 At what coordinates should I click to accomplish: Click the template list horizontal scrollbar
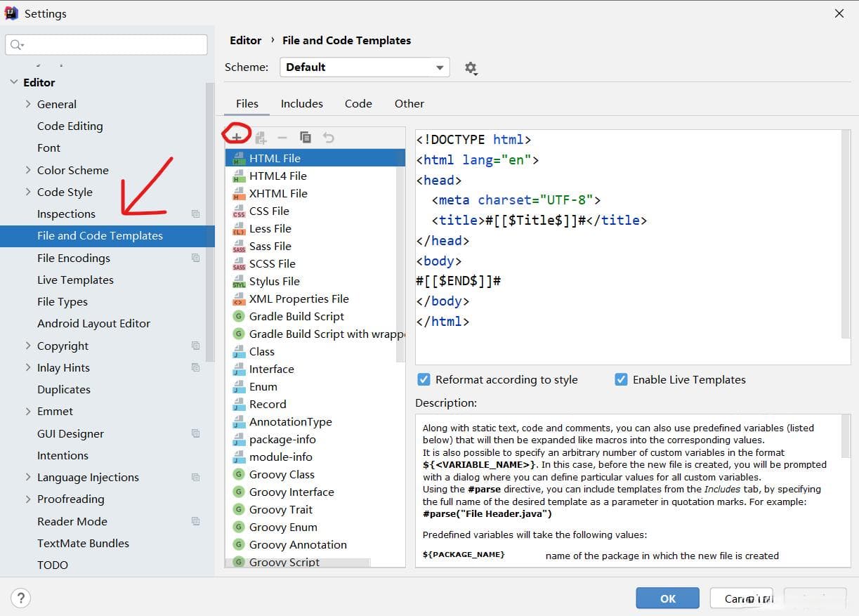pos(298,563)
